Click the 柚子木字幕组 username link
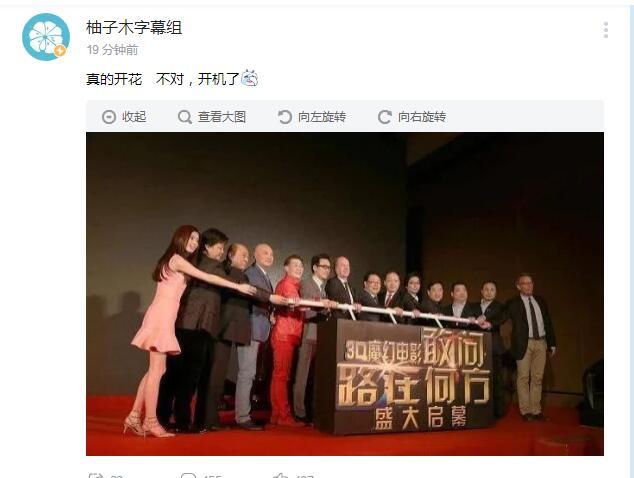 (x=134, y=27)
